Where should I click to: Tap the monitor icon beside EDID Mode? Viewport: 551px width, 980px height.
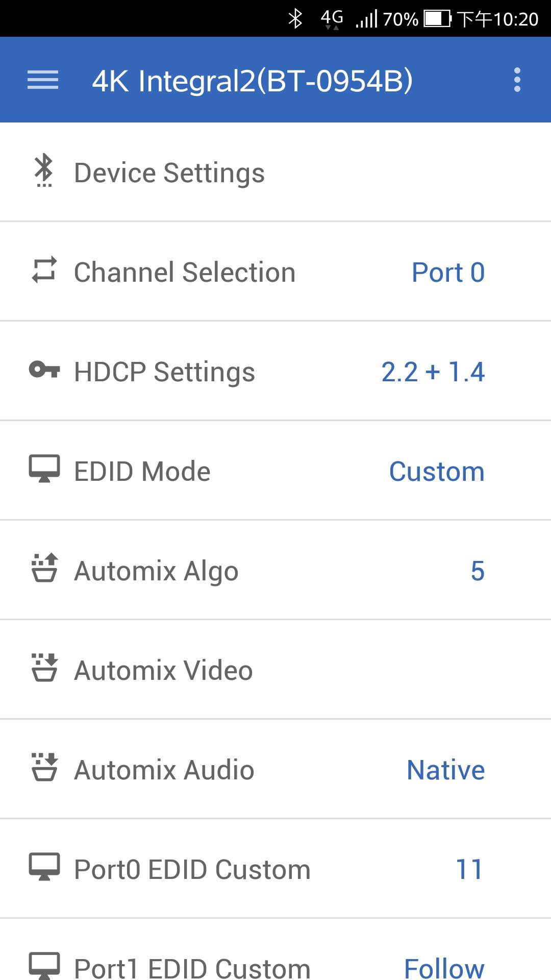click(44, 469)
